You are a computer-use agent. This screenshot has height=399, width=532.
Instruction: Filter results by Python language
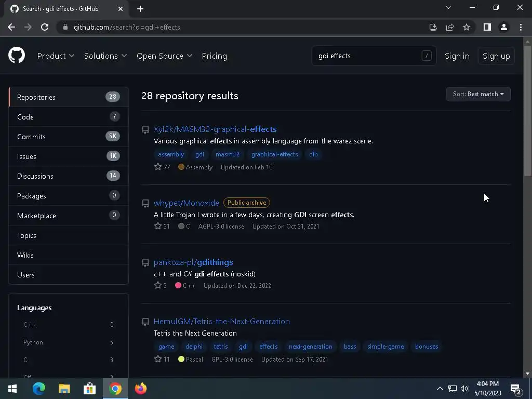coord(69,342)
